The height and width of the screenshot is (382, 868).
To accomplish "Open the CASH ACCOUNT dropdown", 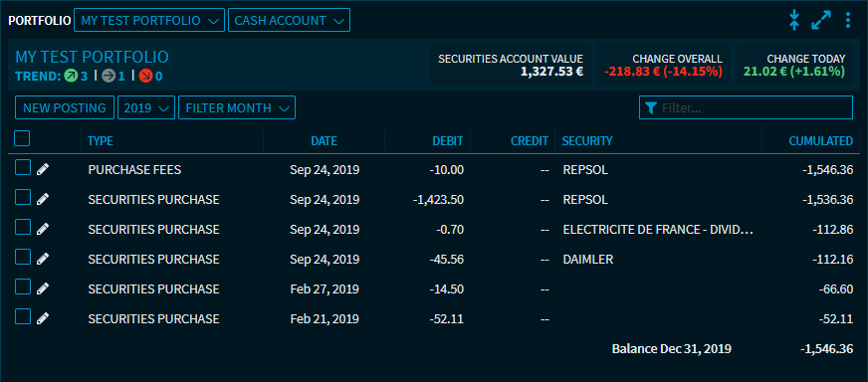I will pos(289,21).
